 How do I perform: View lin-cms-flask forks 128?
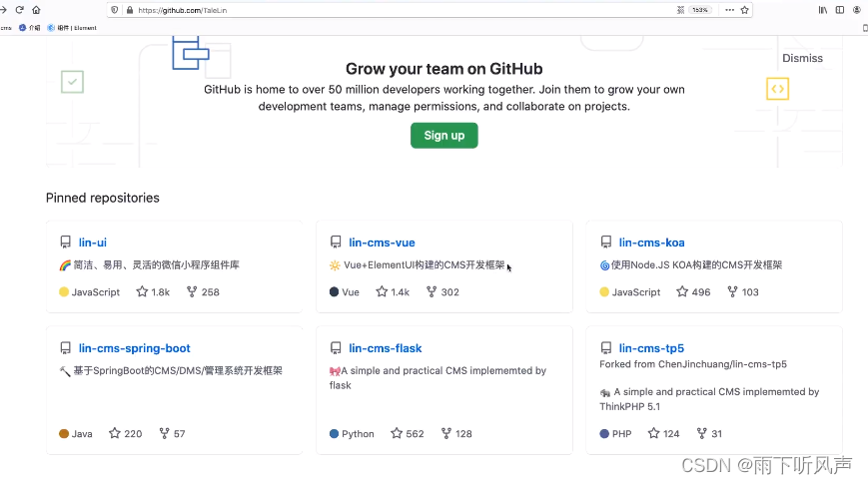[456, 434]
